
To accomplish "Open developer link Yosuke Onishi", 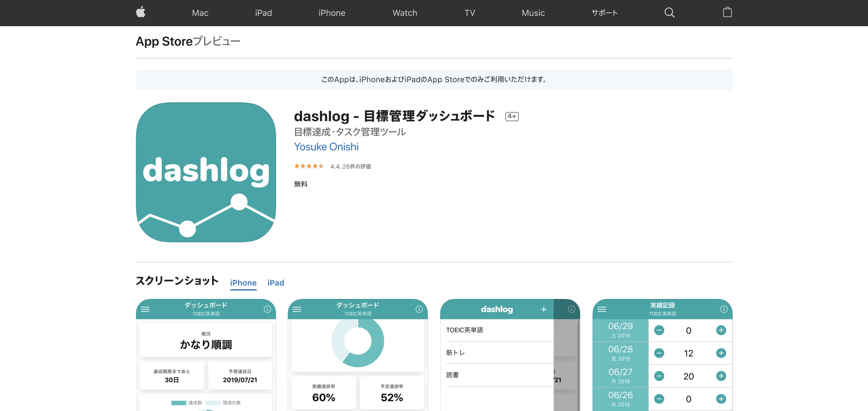I will [x=326, y=147].
